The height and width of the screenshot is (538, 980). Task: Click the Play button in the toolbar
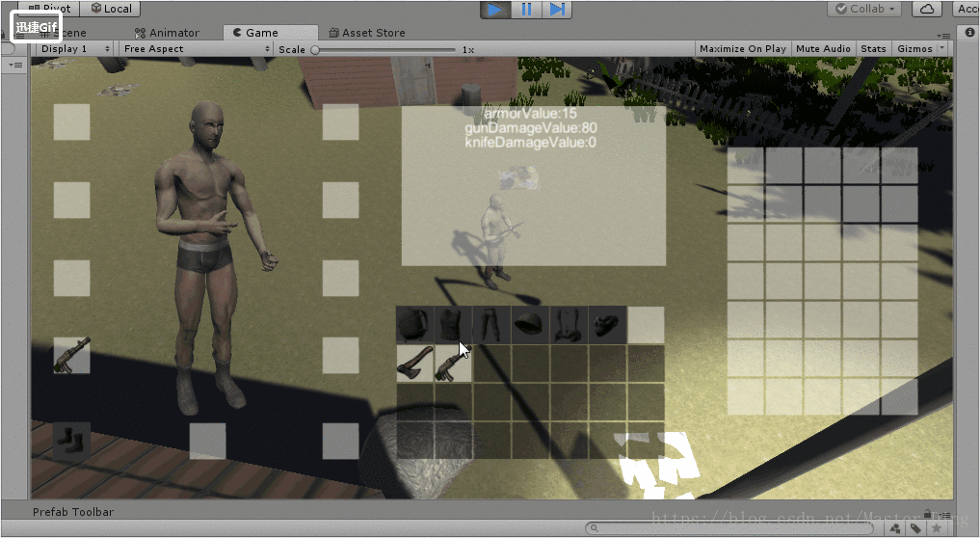[x=495, y=10]
